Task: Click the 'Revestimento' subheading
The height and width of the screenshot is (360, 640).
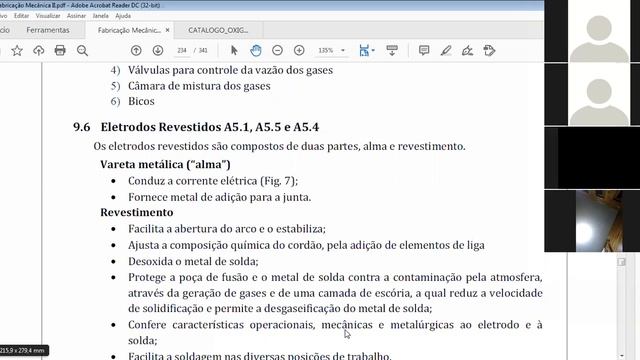Action: click(x=137, y=212)
